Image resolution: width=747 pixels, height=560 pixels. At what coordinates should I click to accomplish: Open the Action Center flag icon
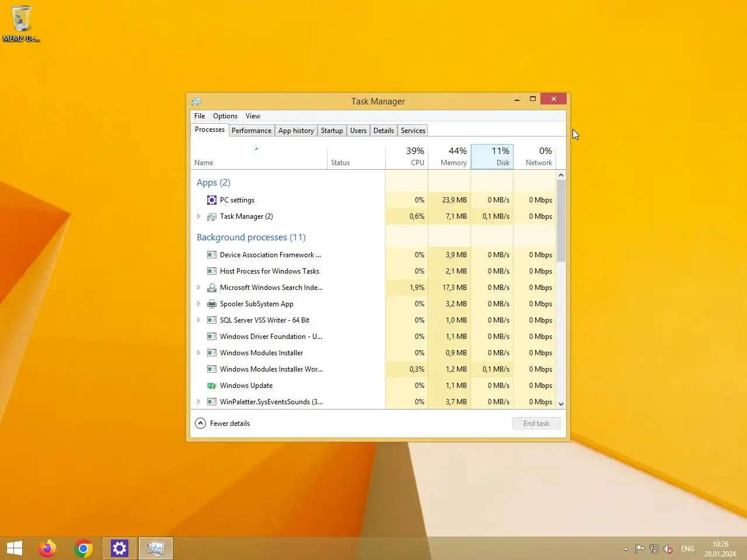tap(640, 549)
